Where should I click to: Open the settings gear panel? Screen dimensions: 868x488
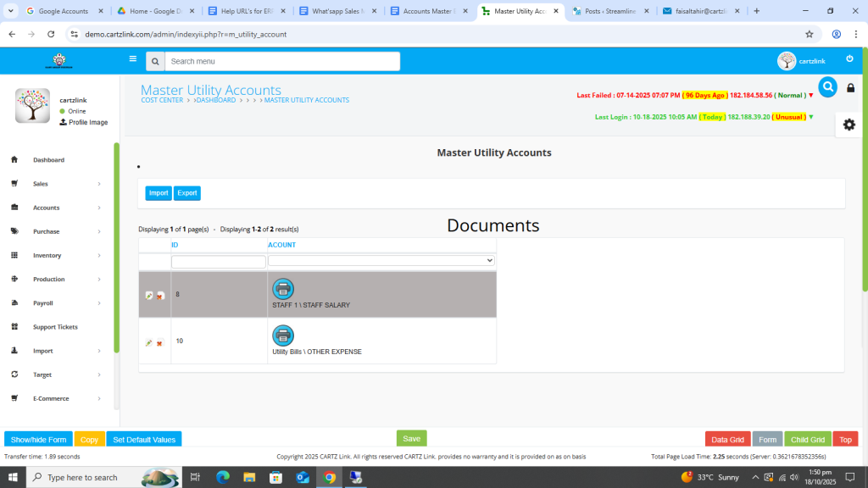point(849,125)
